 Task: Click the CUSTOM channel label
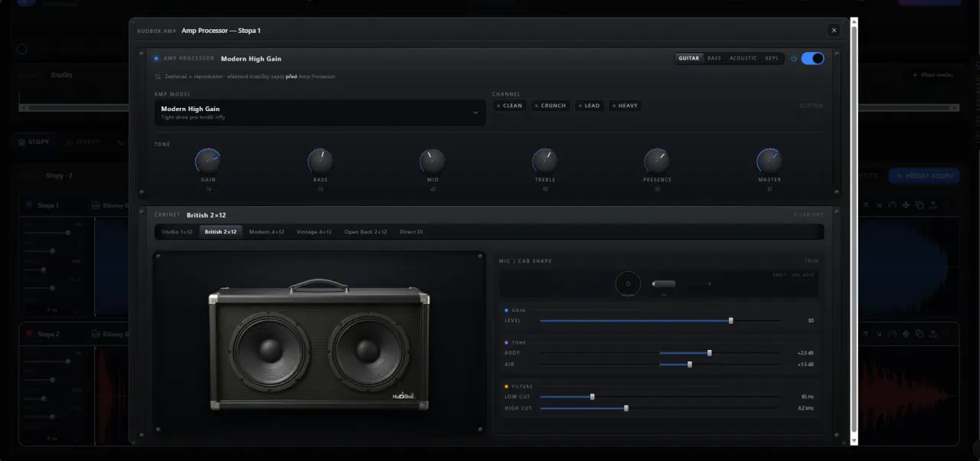pos(812,106)
